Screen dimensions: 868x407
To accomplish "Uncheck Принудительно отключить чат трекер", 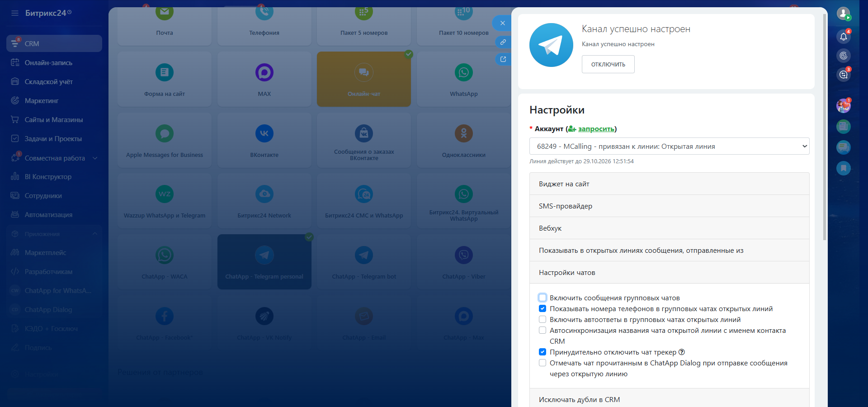I will [542, 352].
